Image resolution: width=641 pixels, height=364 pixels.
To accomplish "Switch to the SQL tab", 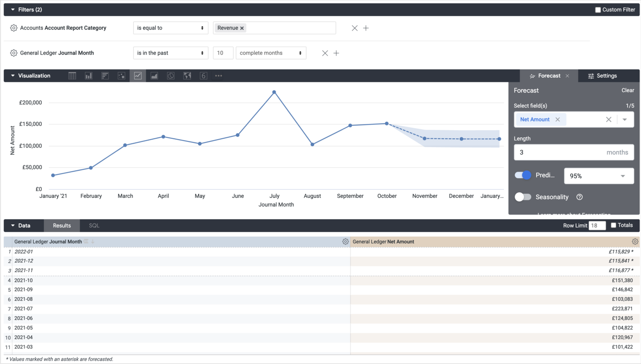I will pyautogui.click(x=94, y=225).
